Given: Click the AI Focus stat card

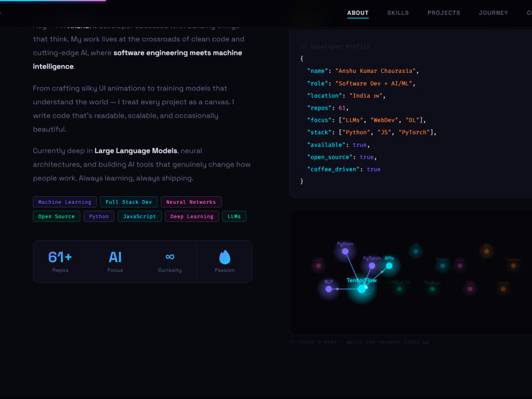Looking at the screenshot, I should pyautogui.click(x=115, y=262).
